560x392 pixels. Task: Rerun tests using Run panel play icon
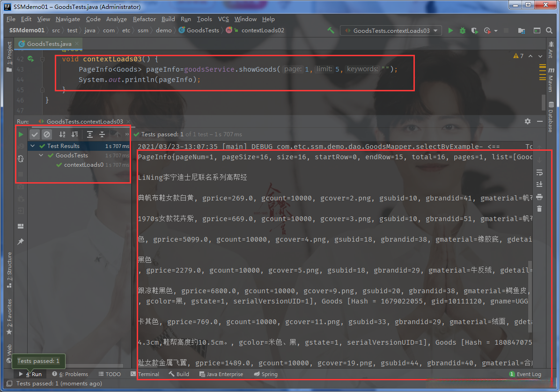(21, 134)
